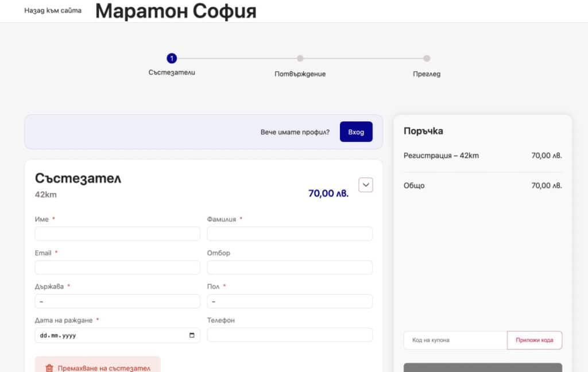Click into the 'Телефон' field
This screenshot has width=588, height=372.
(x=290, y=335)
